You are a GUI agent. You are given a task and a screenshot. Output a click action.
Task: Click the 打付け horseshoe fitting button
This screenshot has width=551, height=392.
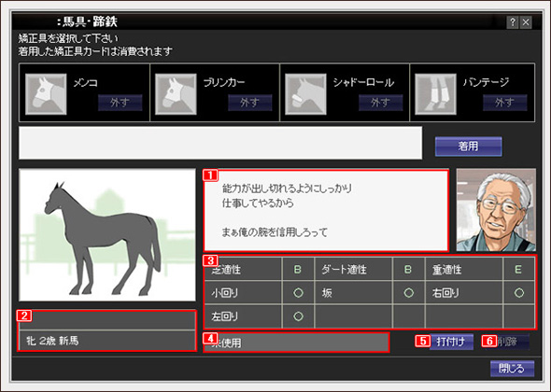(x=451, y=342)
